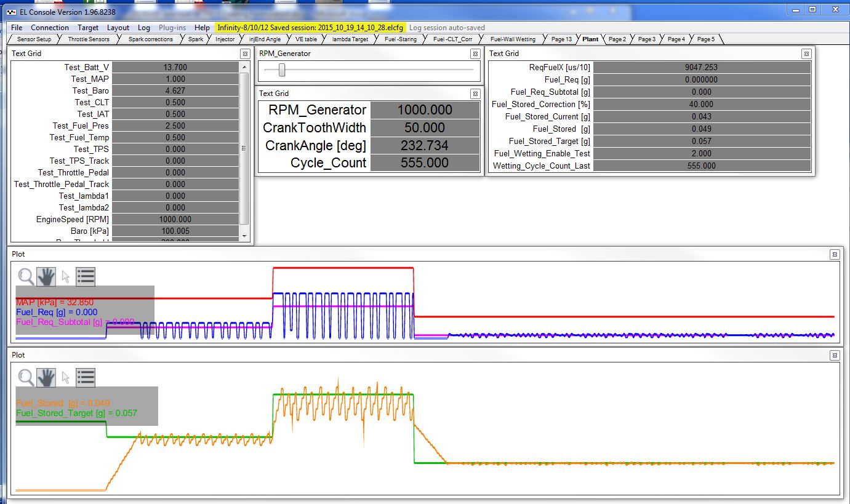Close the RPM_Generator slider panel
Screen dimensions: 850x504
[475, 54]
